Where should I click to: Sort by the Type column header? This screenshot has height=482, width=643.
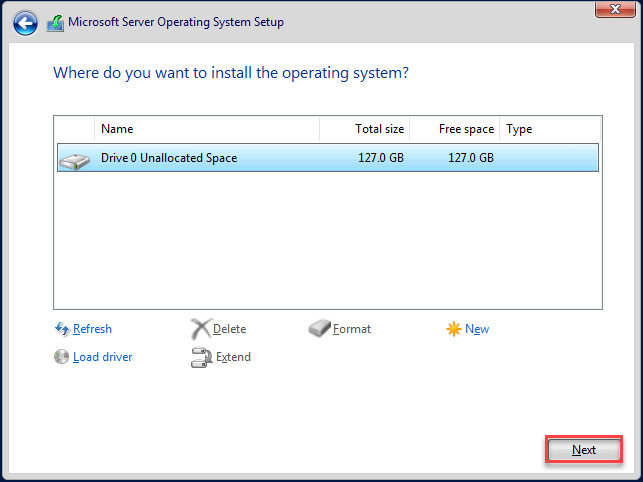pyautogui.click(x=550, y=129)
